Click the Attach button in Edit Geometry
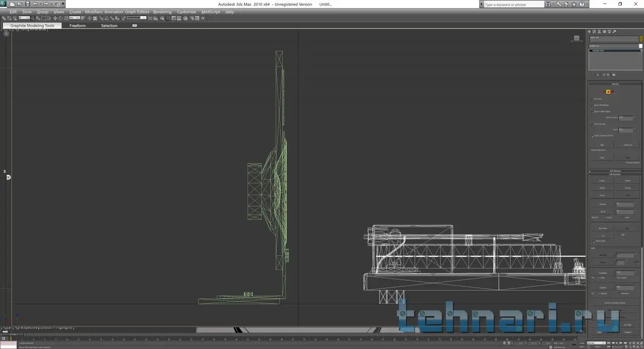Viewport: 644px width, 349px height. [x=602, y=187]
